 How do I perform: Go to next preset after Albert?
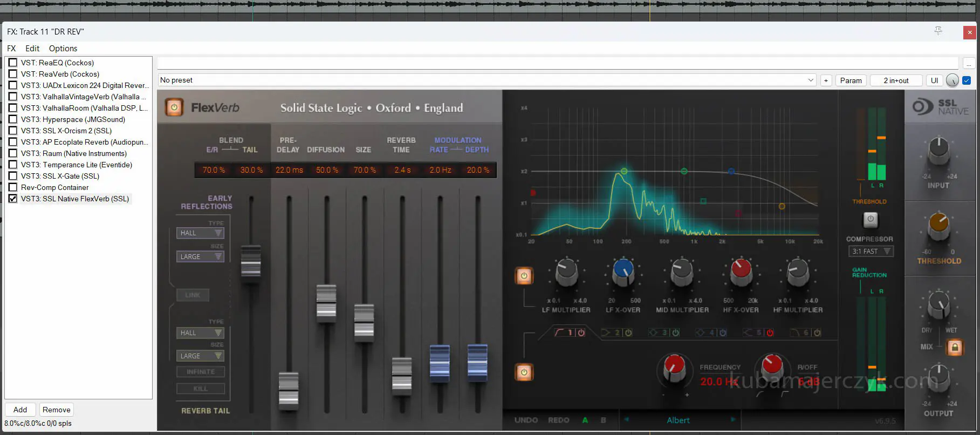(732, 420)
